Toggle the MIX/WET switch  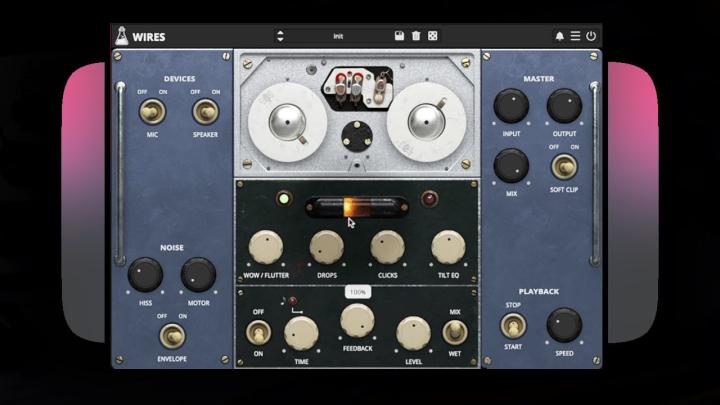455,332
